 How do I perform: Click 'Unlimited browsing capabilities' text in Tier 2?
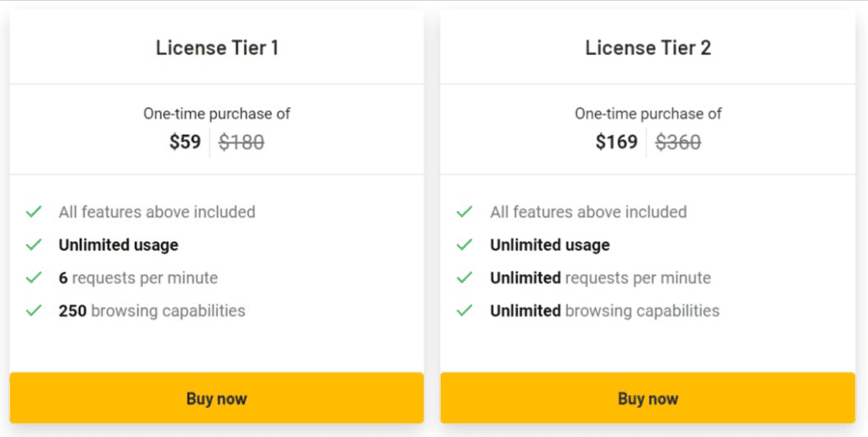604,311
